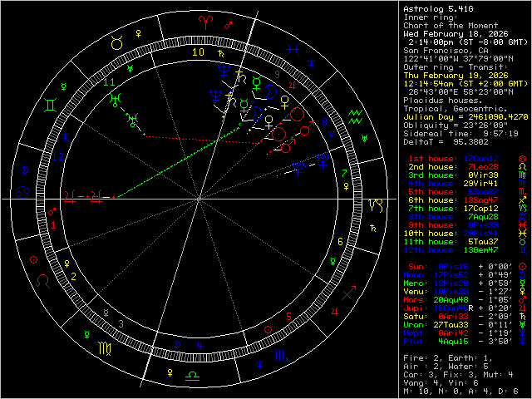Click the yellow Thu February 19, 2026 transit date
This screenshot has height=399, width=532.
(x=446, y=75)
